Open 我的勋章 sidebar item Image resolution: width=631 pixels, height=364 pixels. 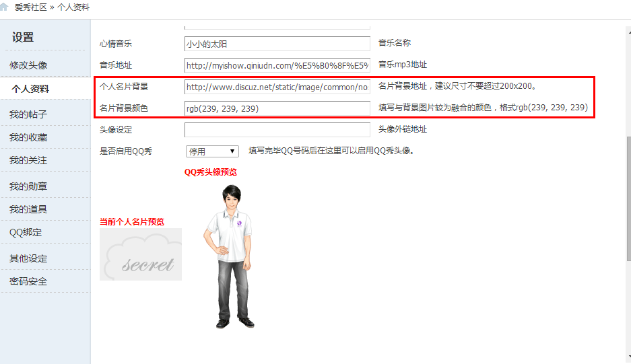tap(28, 186)
